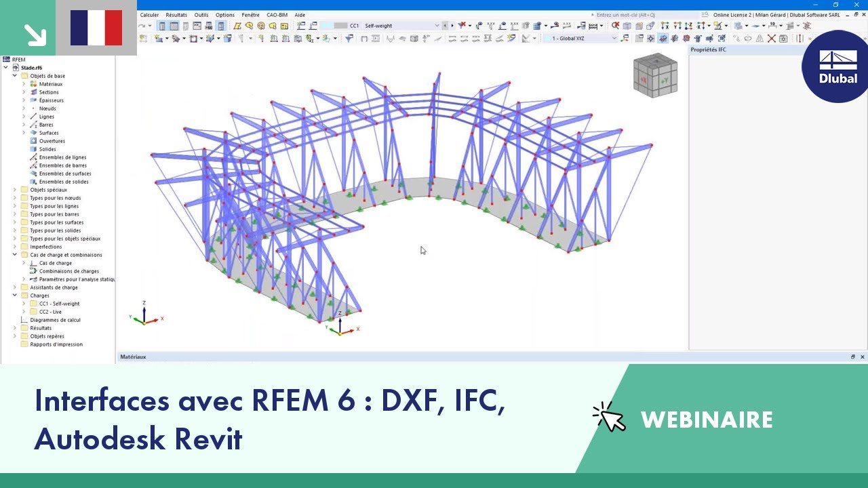868x488 pixels.
Task: Click the view in Z direction icon
Action: point(689,26)
